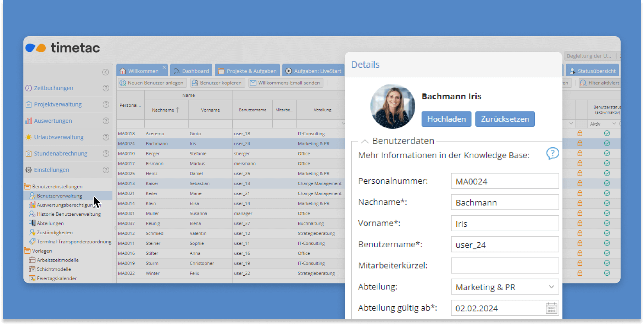
Task: Click the Stundenabrechnung sidebar icon
Action: (28, 153)
